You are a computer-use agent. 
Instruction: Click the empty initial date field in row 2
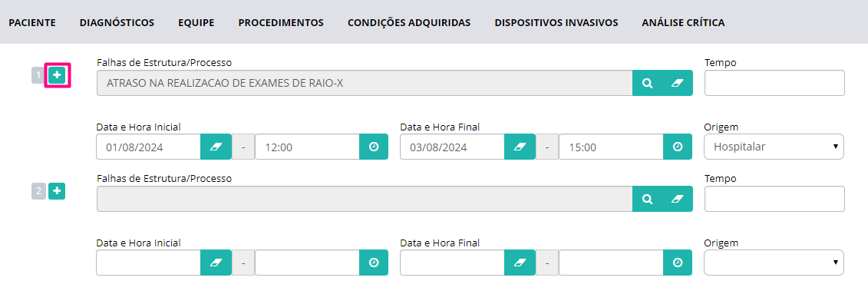pyautogui.click(x=148, y=263)
